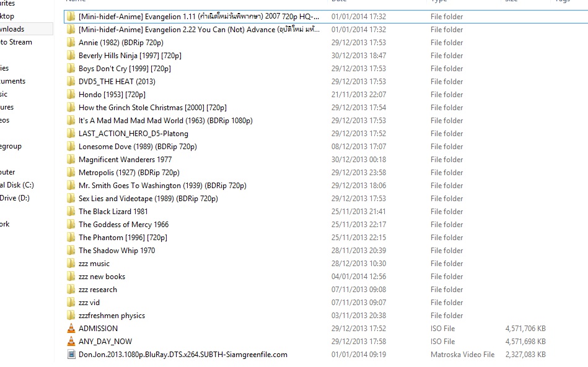Viewport: 588px width, 367px height.
Task: Click the VLC cone icon for ADMISSION
Action: tap(71, 329)
